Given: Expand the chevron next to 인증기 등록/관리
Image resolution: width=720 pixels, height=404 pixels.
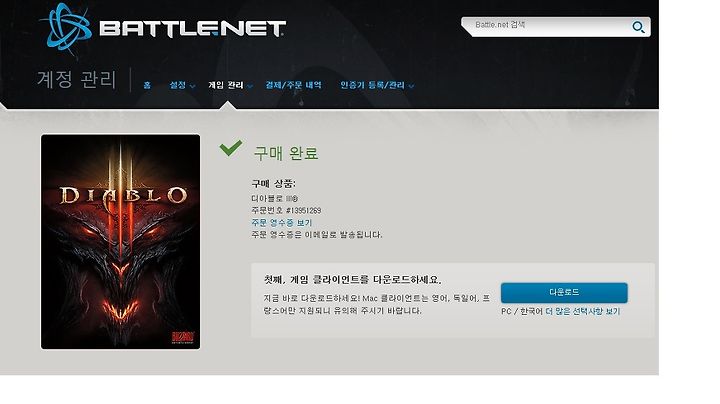Looking at the screenshot, I should [411, 86].
